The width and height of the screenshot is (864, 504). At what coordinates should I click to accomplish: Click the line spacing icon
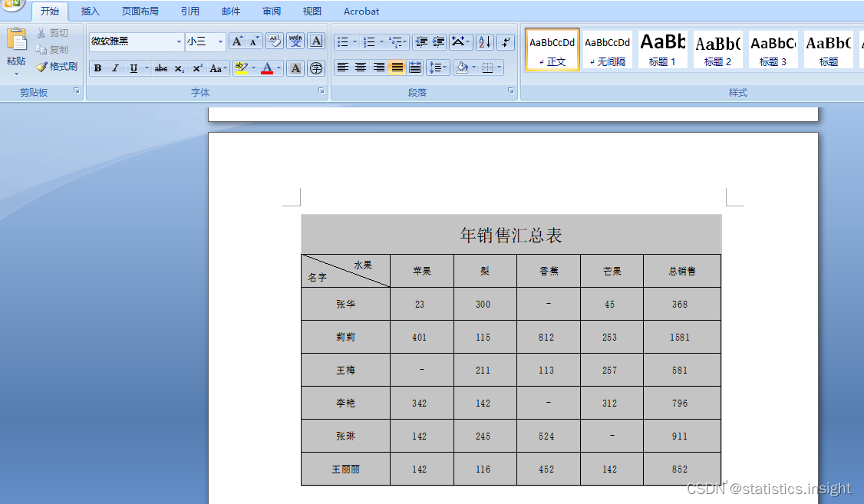[438, 68]
